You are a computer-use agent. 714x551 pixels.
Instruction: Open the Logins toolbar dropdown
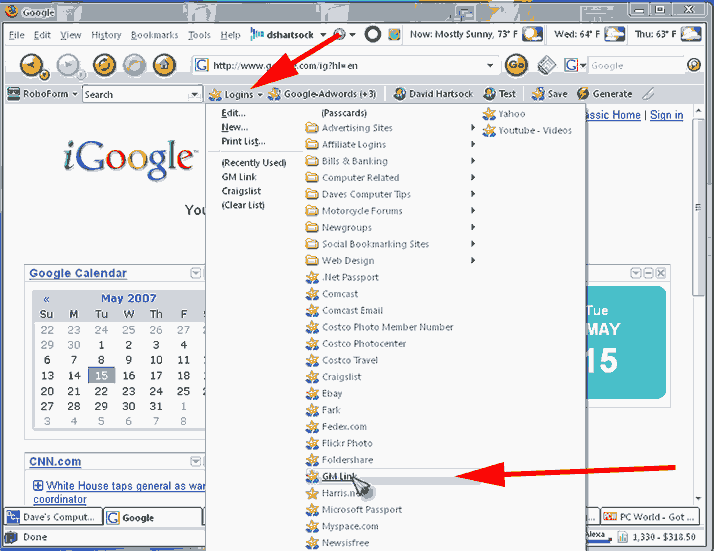tap(236, 94)
